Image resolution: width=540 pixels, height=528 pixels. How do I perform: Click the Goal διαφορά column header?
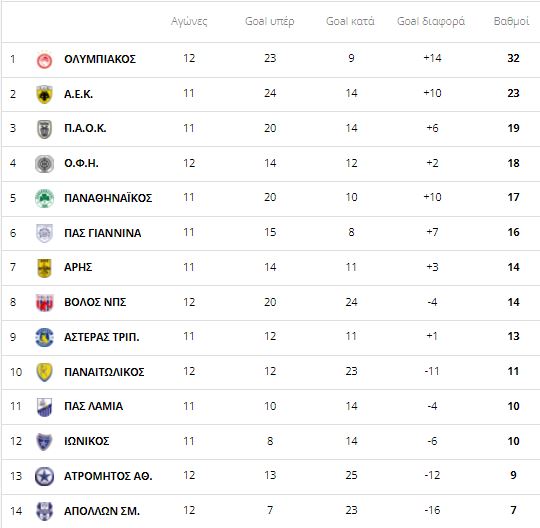431,21
